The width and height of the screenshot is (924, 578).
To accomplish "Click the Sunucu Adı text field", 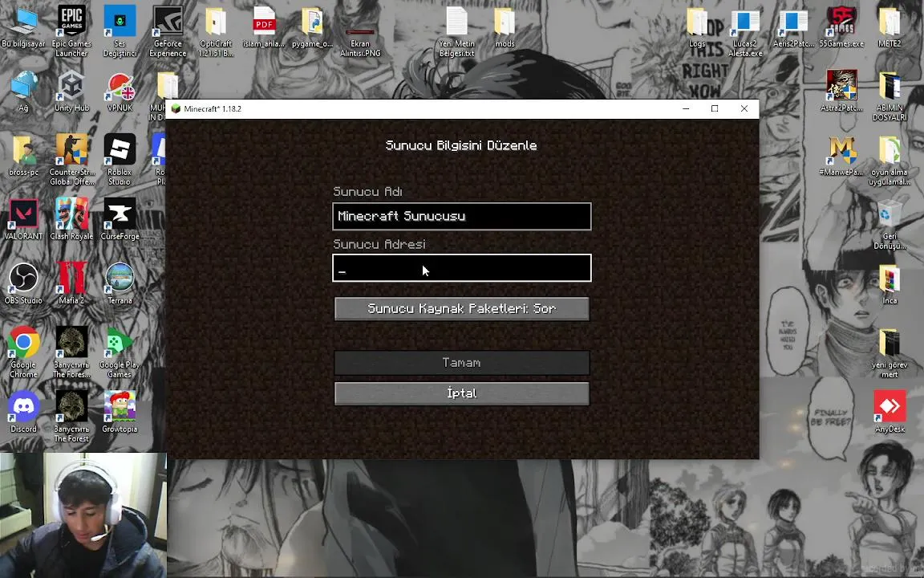I will 461,217.
